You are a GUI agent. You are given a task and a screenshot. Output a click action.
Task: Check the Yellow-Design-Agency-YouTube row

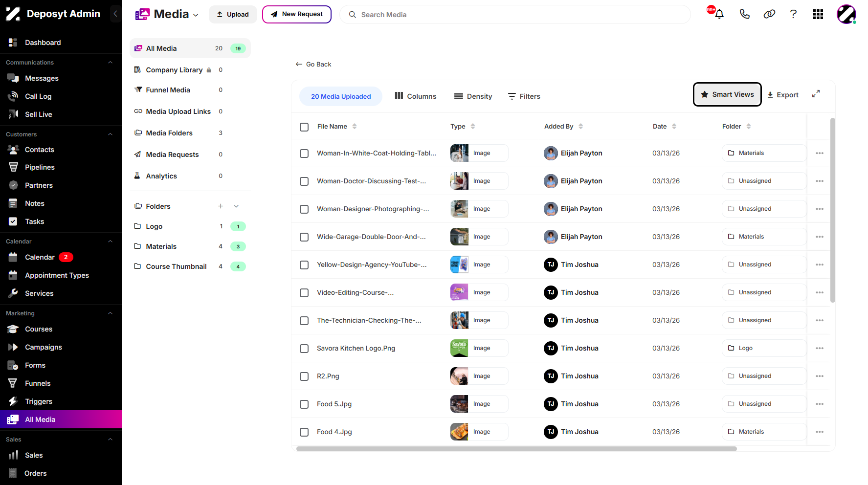[304, 265]
